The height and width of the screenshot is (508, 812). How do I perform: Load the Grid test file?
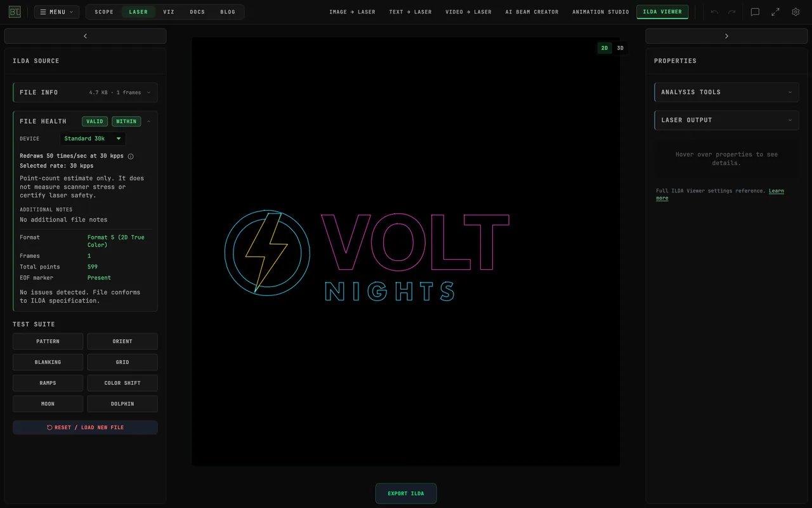pyautogui.click(x=122, y=363)
